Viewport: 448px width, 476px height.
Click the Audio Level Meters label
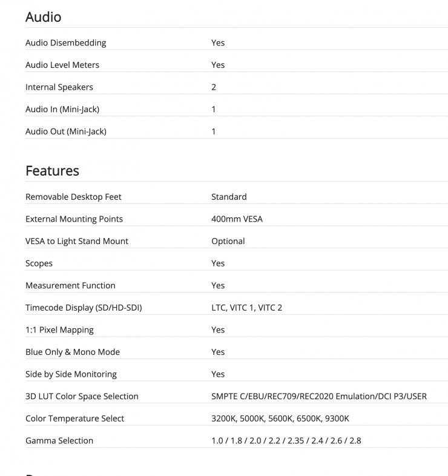point(62,65)
